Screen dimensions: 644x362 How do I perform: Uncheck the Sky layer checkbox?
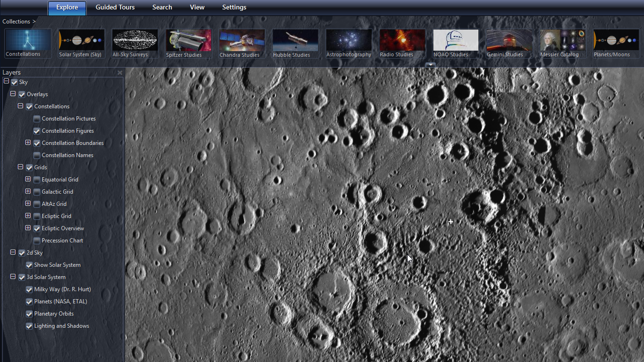coord(14,82)
